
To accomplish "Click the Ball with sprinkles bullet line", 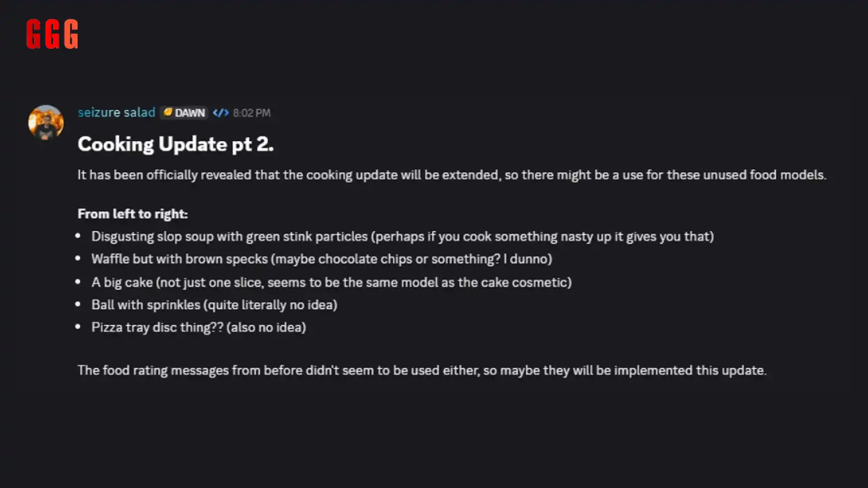I will pyautogui.click(x=214, y=305).
